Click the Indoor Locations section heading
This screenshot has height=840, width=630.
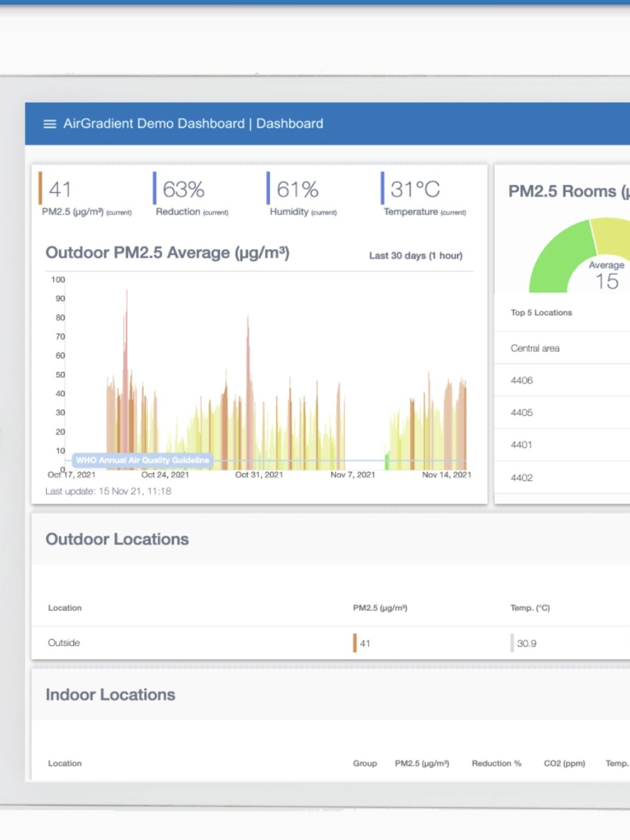pyautogui.click(x=111, y=694)
